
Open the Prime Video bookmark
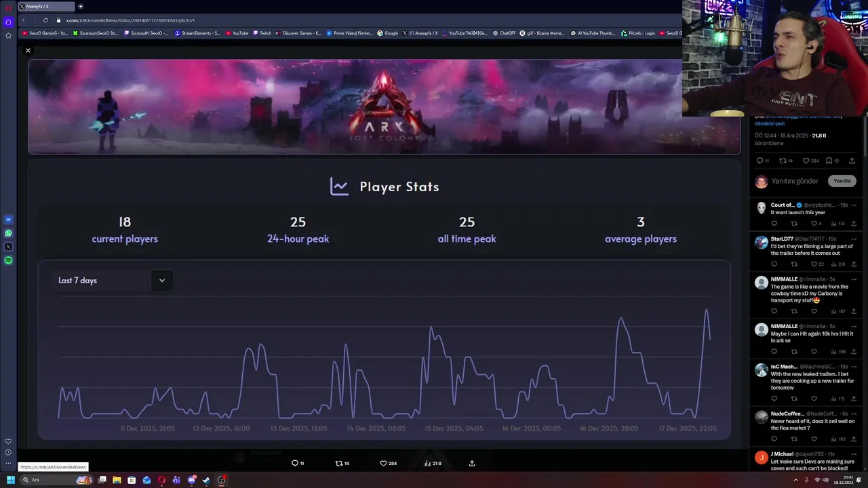click(350, 33)
